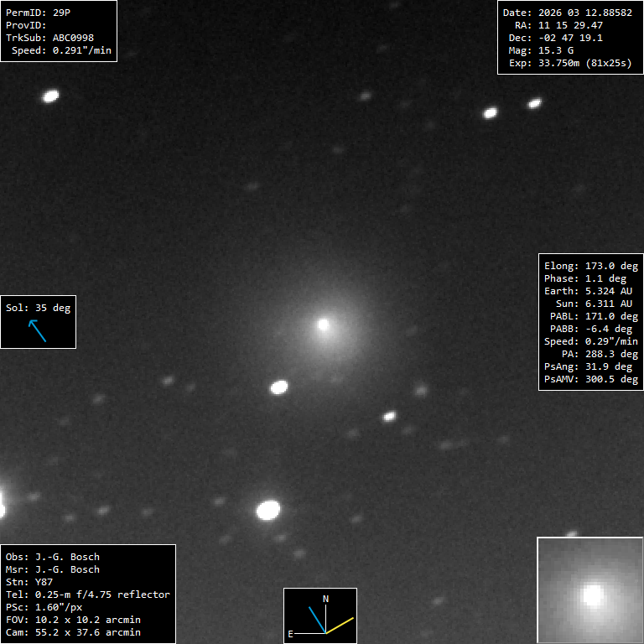Click the bright comet nucleus in center

point(324,324)
